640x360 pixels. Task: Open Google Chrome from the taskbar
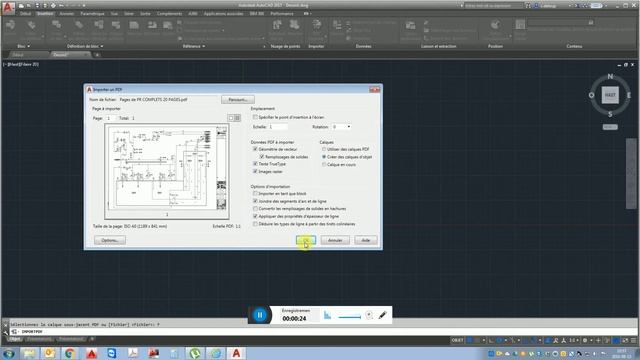click(x=70, y=353)
